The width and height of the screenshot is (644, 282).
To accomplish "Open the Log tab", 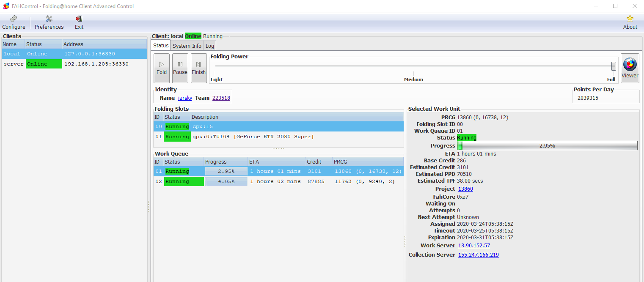I will [210, 46].
